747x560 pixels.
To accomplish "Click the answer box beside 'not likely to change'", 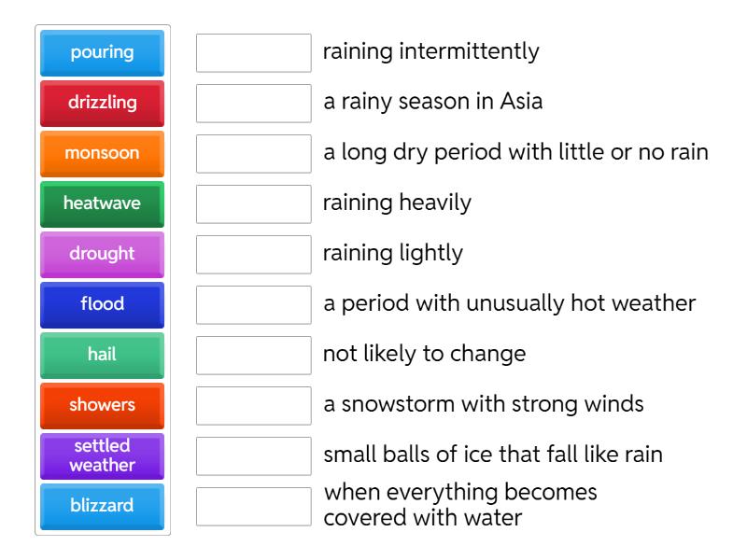I will [x=253, y=356].
